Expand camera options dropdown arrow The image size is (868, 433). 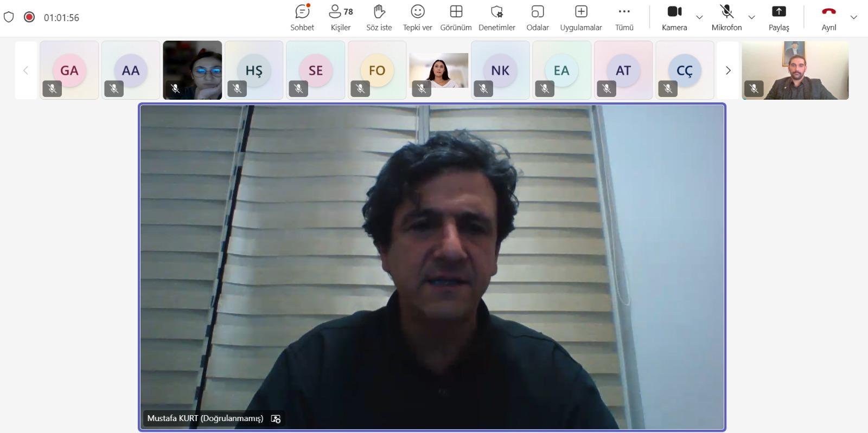[699, 17]
